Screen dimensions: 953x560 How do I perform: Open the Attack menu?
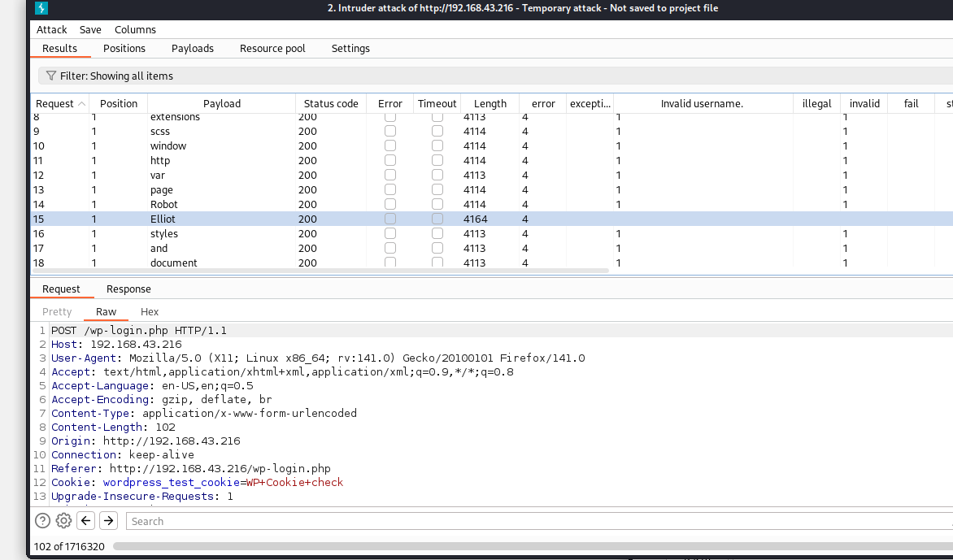coord(52,29)
